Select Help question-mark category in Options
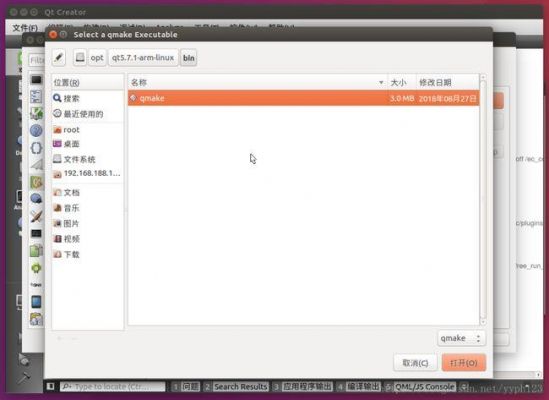This screenshot has height=400, width=549. [x=36, y=131]
